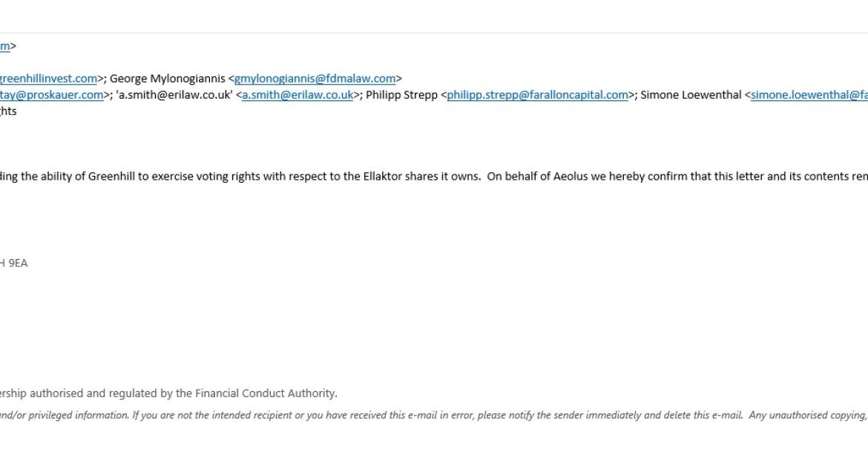Click the underlined a.smith@erilaw.co.uk link

[297, 95]
